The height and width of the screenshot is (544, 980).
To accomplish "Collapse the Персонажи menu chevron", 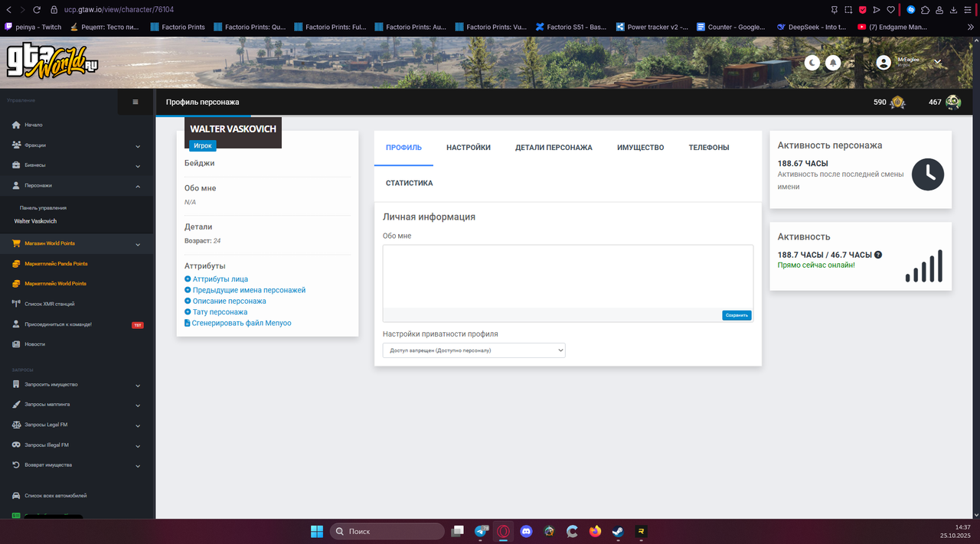I will pyautogui.click(x=138, y=186).
